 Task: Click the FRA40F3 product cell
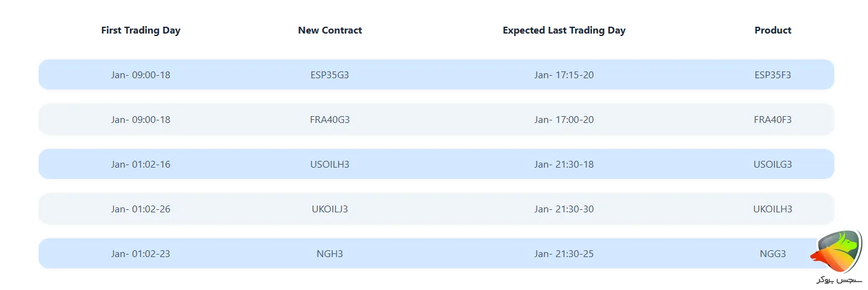pyautogui.click(x=773, y=120)
